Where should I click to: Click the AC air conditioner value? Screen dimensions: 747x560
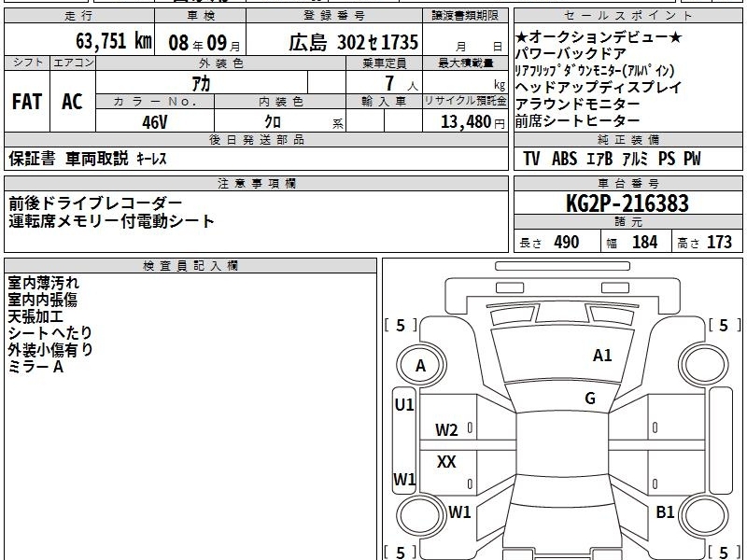[72, 101]
